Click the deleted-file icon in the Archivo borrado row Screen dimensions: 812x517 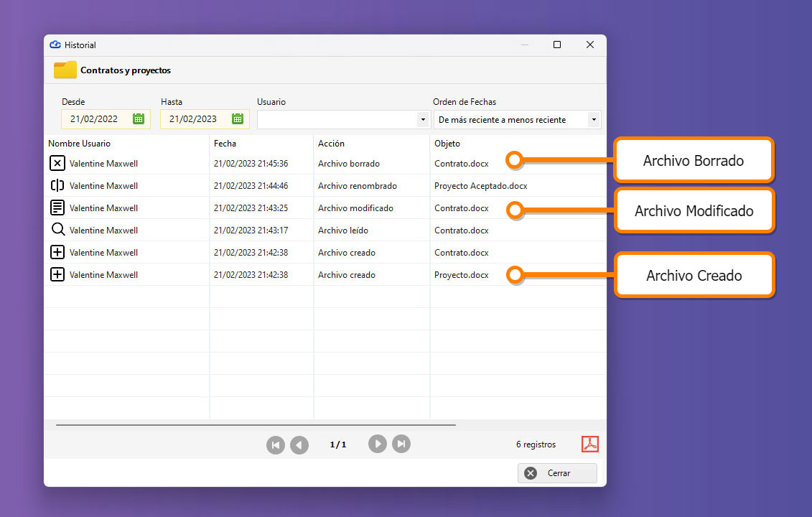[x=57, y=163]
